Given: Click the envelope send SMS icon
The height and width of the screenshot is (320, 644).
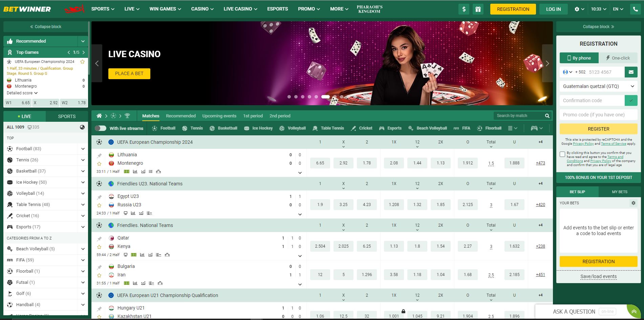Looking at the screenshot, I should coord(631,72).
